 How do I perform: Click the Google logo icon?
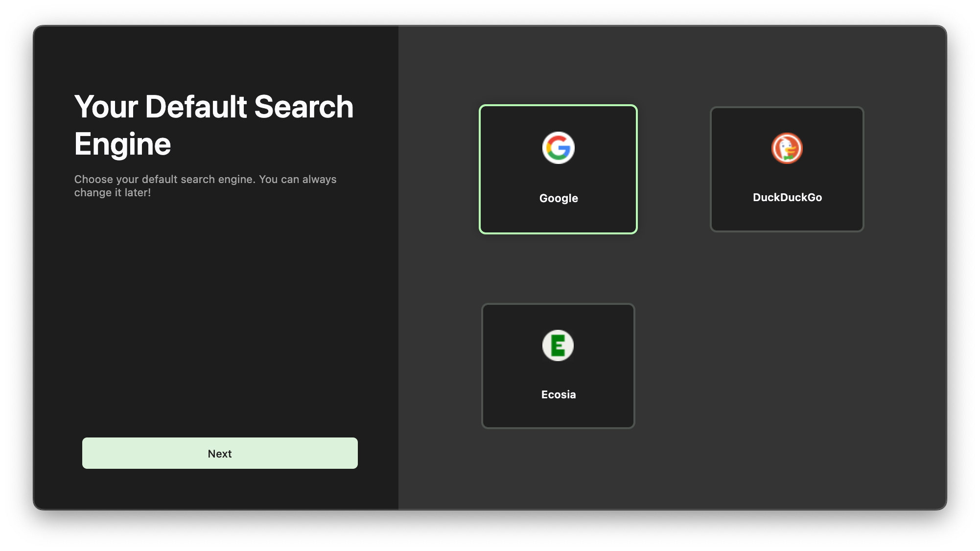[558, 148]
